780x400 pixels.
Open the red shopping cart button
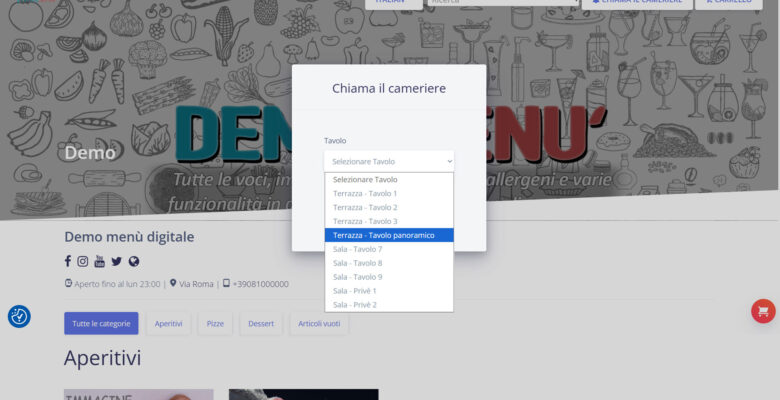tap(763, 311)
